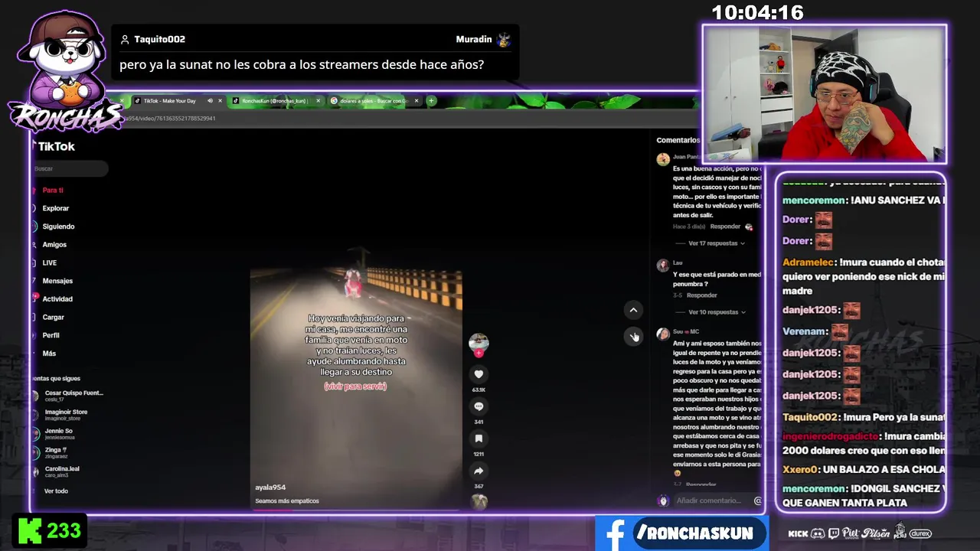This screenshot has height=551, width=980.
Task: Open LIVE in the TikTok sidebar
Action: (x=50, y=262)
